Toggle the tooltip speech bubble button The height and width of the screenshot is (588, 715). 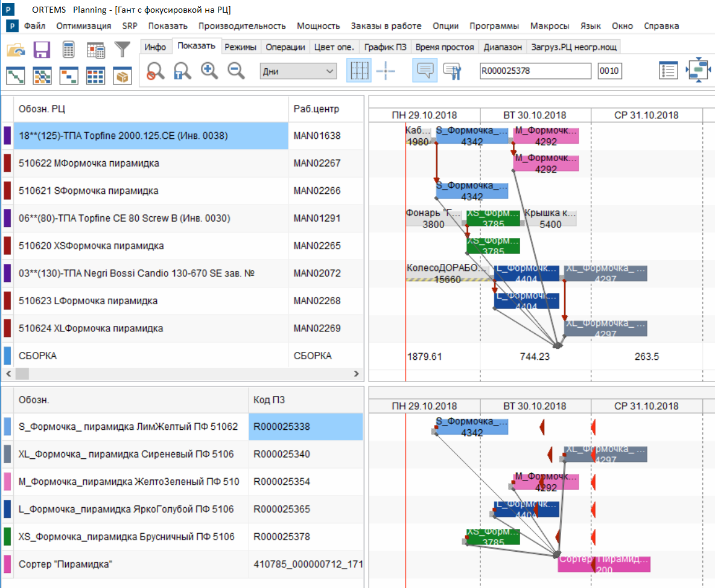tap(425, 71)
